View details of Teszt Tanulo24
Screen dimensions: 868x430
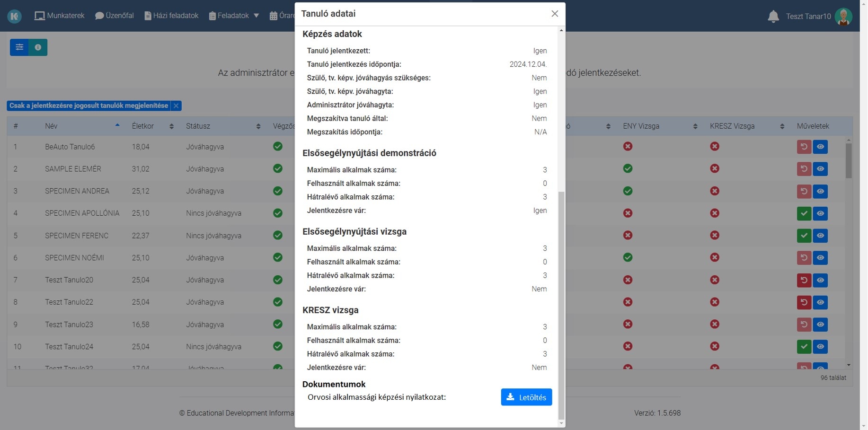pos(820,347)
